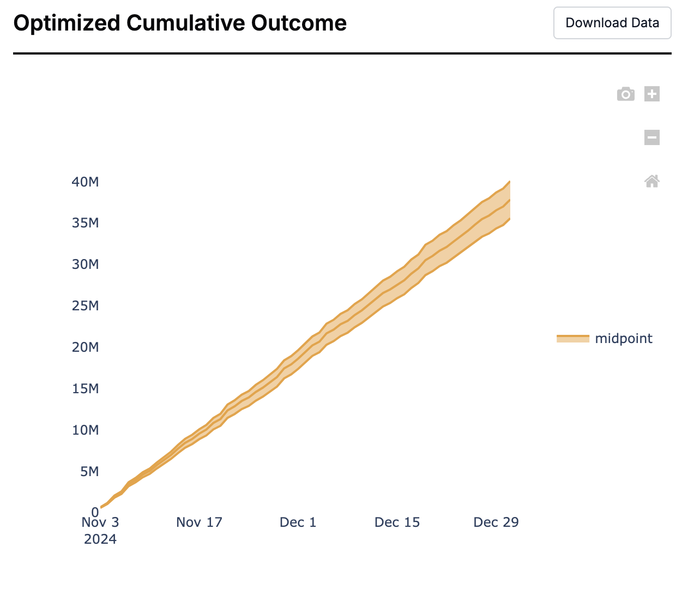The width and height of the screenshot is (700, 589).
Task: Click the 40M y-axis tick label
Action: coord(85,182)
